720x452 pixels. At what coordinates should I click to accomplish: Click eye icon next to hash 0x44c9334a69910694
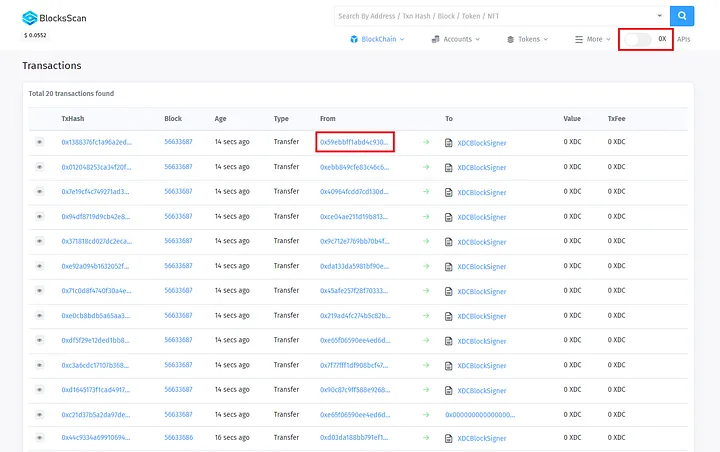click(41, 438)
